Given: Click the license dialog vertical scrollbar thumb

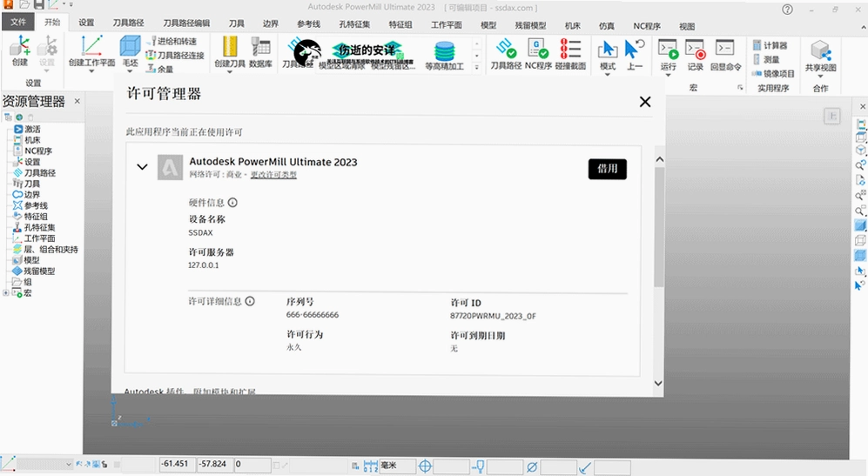Looking at the screenshot, I should [659, 227].
